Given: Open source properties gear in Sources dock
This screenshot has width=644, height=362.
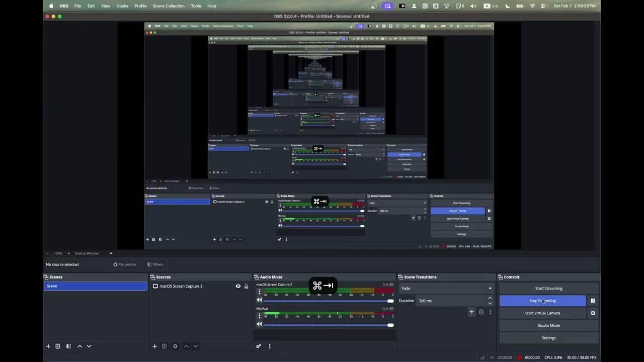Looking at the screenshot, I should 175,346.
